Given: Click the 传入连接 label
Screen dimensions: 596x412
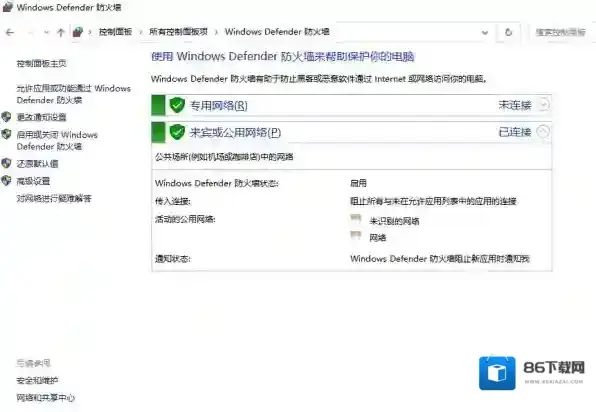Looking at the screenshot, I should click(x=173, y=201).
